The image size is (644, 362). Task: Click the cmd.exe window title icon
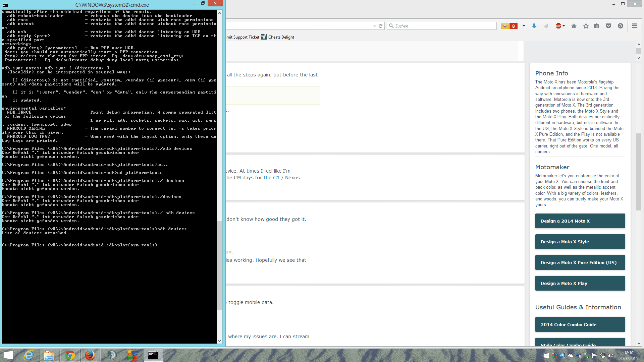click(5, 5)
